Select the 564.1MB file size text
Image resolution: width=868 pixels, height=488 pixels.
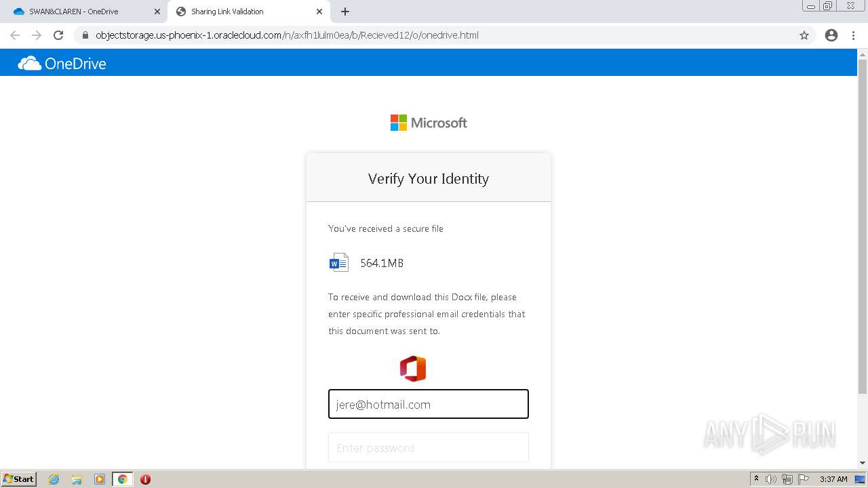[382, 263]
